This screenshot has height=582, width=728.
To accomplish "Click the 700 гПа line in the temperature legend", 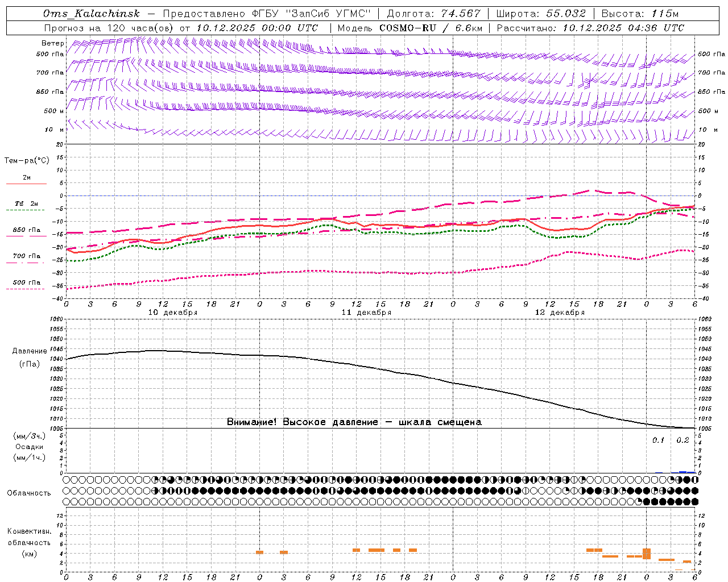I will point(26,263).
